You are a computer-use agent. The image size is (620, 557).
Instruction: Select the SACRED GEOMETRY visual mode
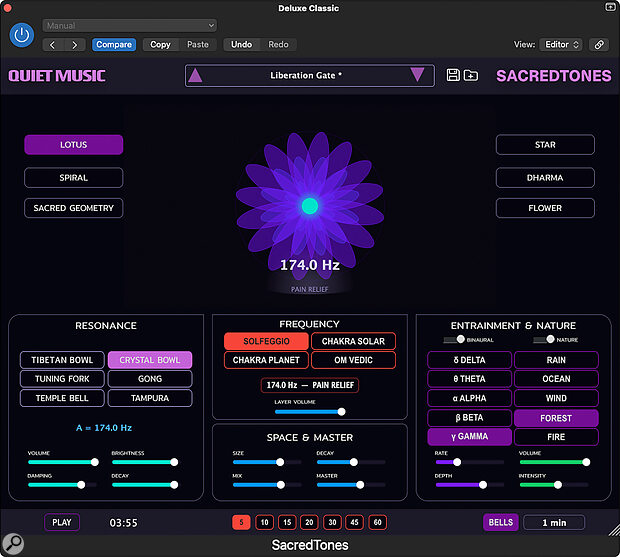[x=74, y=208]
